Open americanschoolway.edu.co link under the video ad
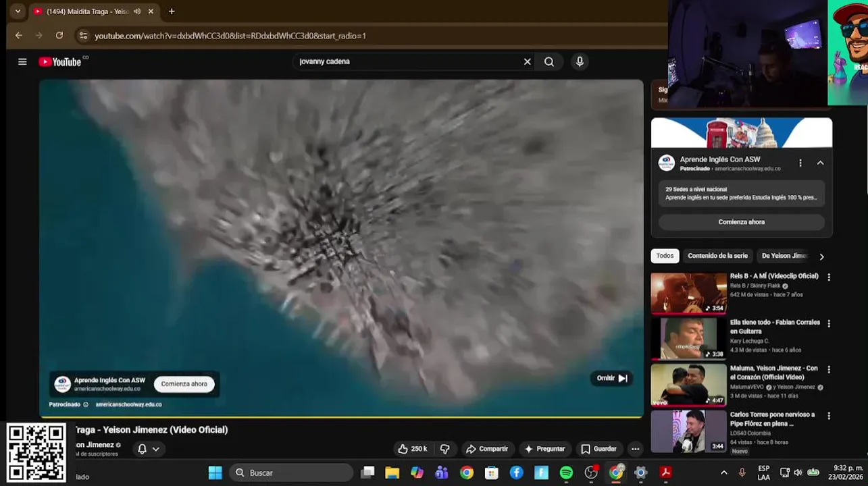The width and height of the screenshot is (868, 486). [x=128, y=404]
